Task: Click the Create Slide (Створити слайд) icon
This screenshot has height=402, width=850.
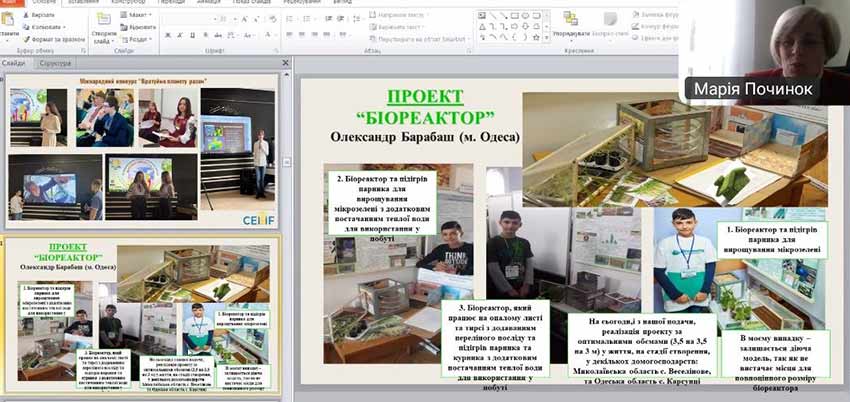Action: tap(103, 19)
